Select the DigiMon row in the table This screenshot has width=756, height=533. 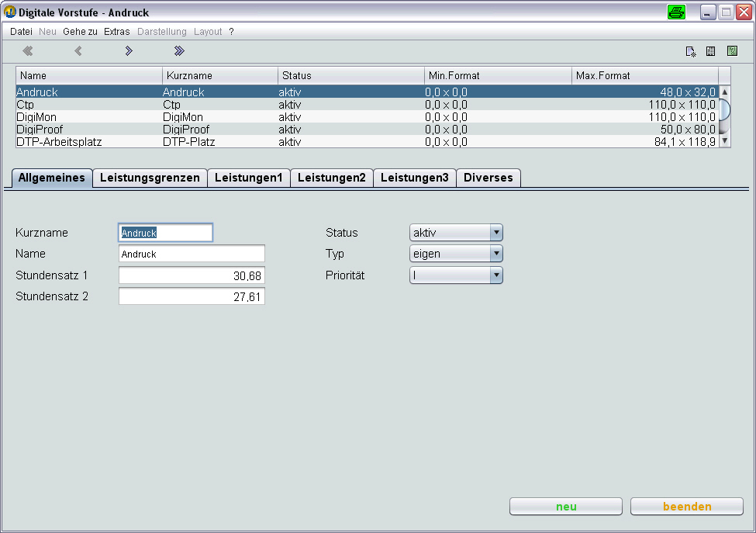[368, 116]
